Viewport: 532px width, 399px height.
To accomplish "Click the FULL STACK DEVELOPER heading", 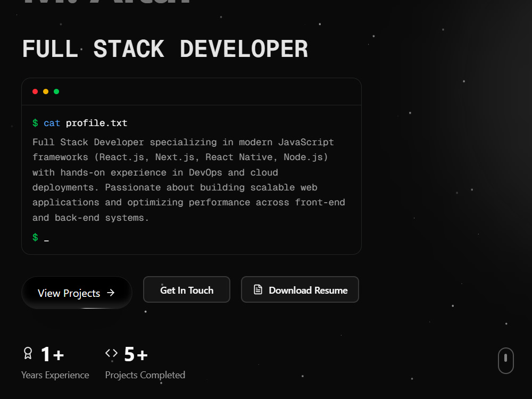I will (165, 49).
